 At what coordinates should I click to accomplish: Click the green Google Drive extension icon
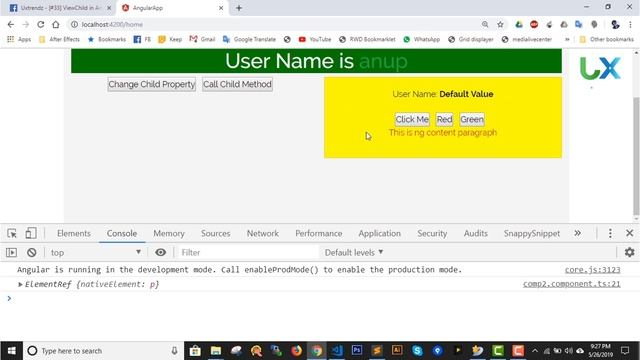(x=519, y=24)
